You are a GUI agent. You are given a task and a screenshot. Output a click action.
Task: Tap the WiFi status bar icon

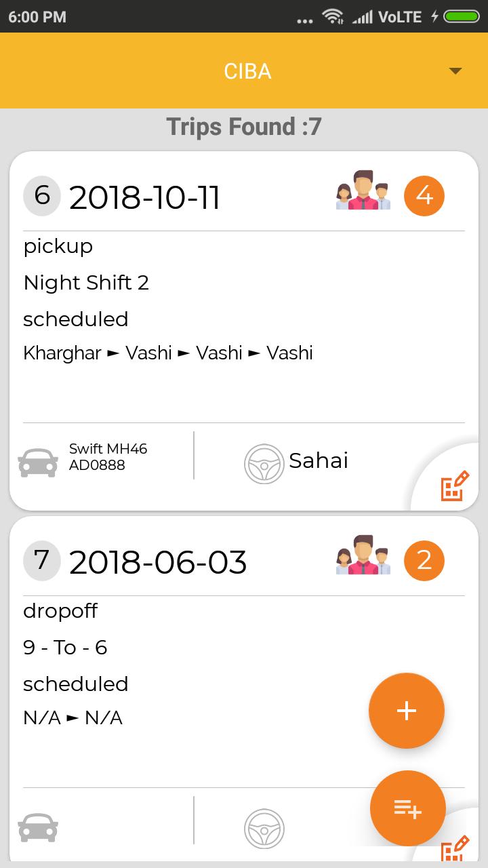[x=332, y=16]
